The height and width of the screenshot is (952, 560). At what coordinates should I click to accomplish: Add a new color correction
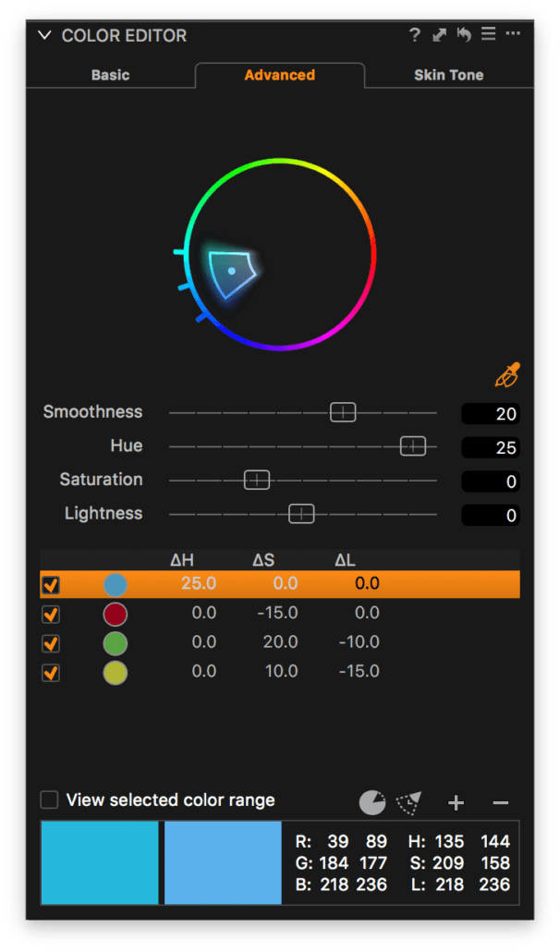[456, 802]
